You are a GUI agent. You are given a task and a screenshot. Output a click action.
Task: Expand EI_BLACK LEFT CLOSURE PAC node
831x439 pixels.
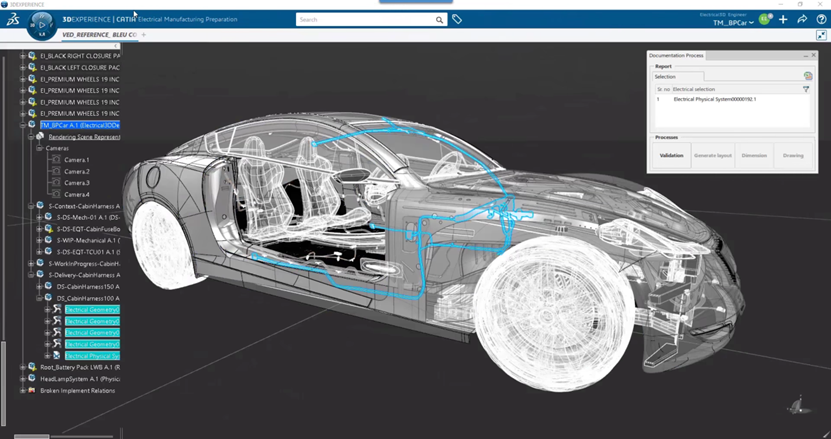coord(23,67)
